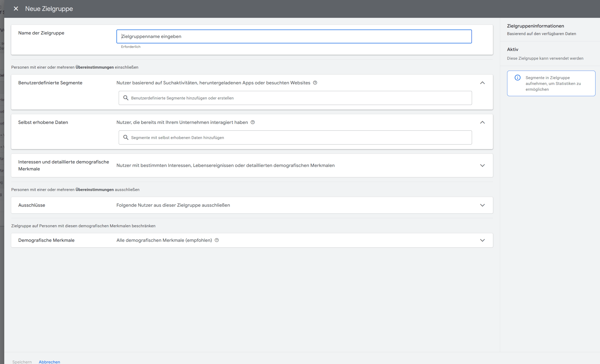This screenshot has height=364, width=600.
Task: Click the field for selbst erhobene Daten segments
Action: (295, 137)
